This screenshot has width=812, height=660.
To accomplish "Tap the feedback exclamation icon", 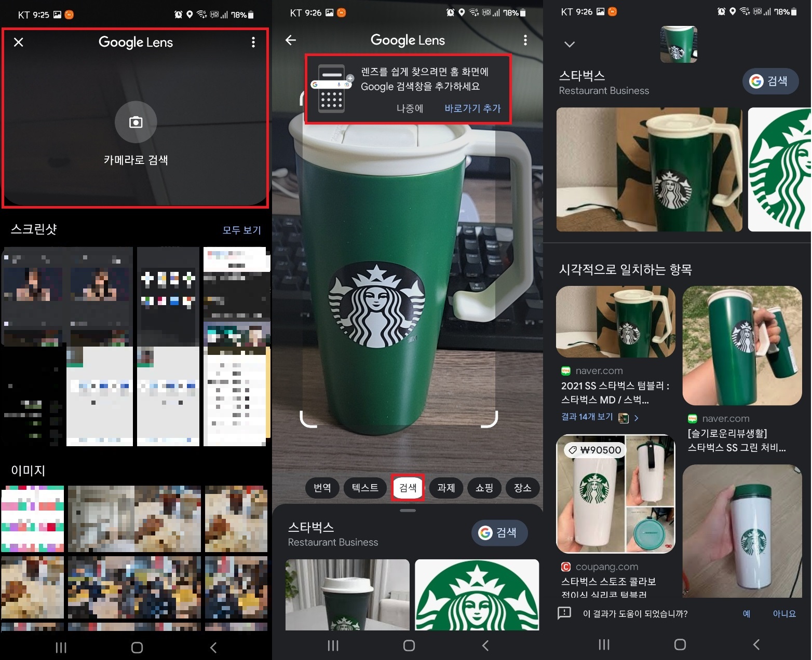I will [564, 613].
